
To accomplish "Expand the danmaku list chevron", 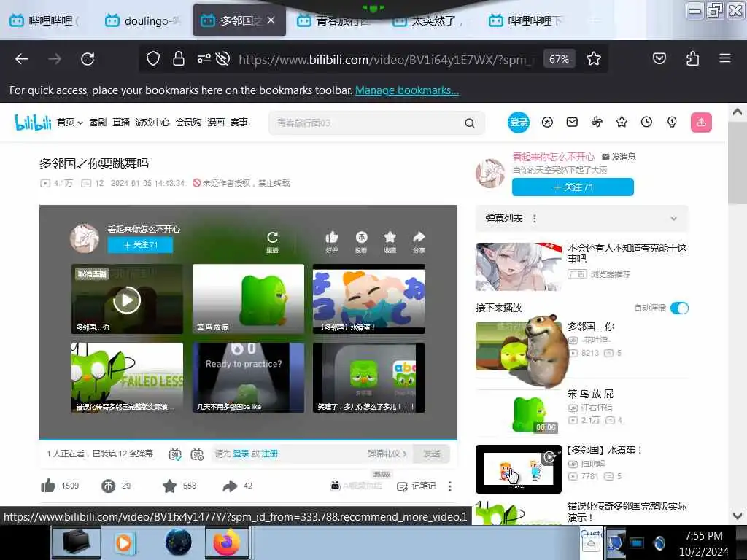I will 673,219.
